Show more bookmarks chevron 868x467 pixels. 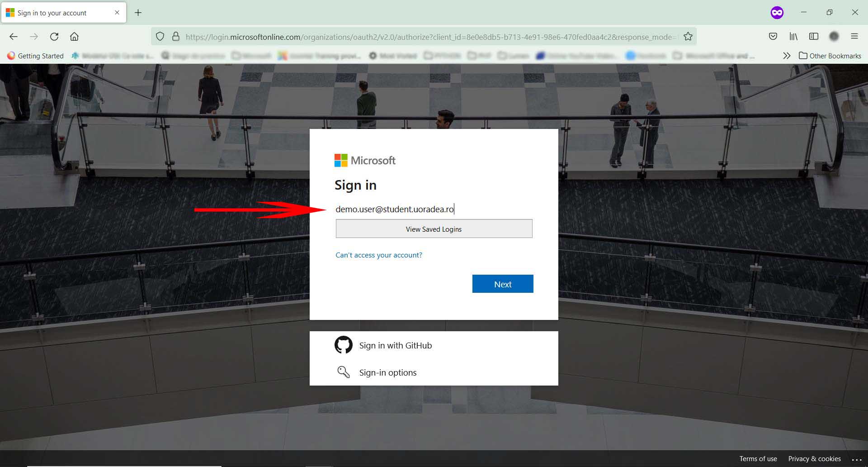coord(787,56)
